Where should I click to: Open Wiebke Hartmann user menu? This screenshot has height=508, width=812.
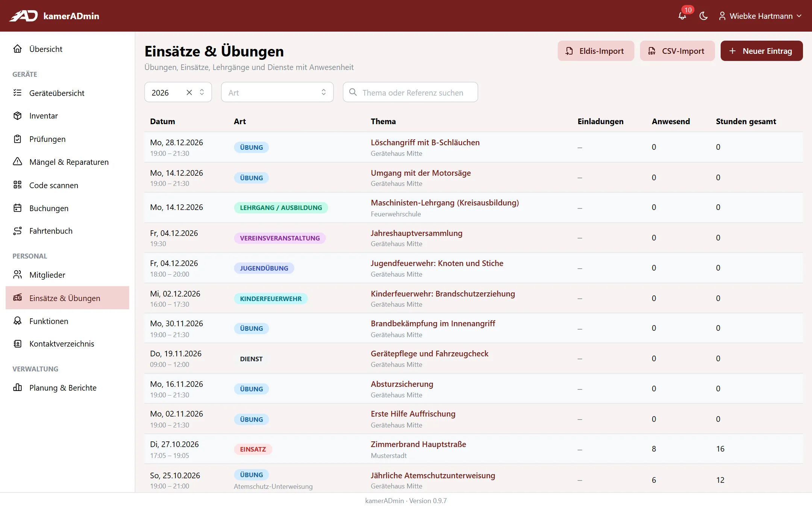tap(760, 16)
